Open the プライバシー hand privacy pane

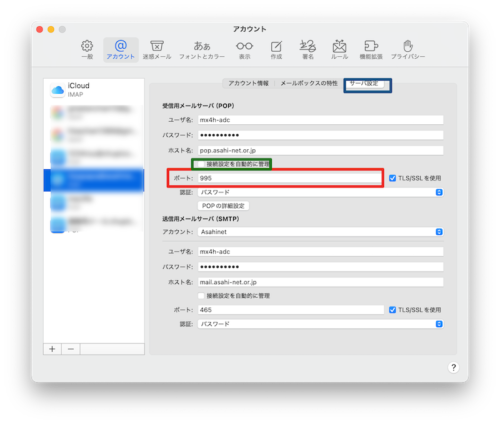(408, 50)
